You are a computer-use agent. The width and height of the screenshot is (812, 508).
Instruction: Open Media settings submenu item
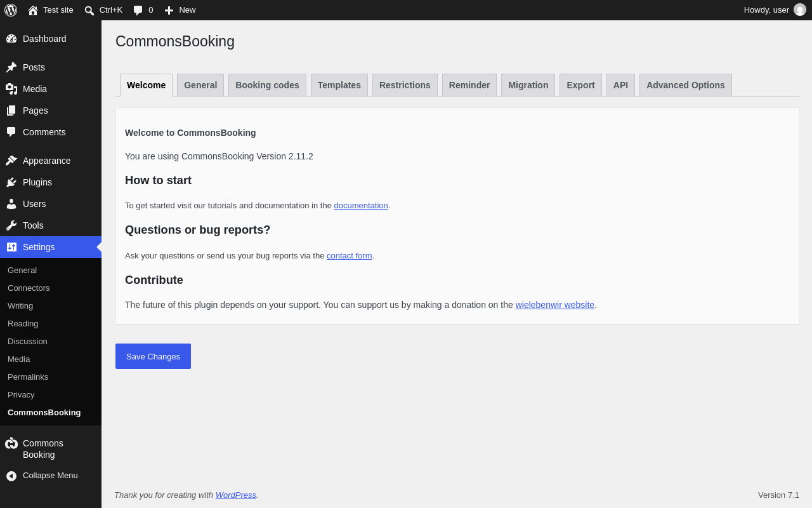tap(19, 359)
